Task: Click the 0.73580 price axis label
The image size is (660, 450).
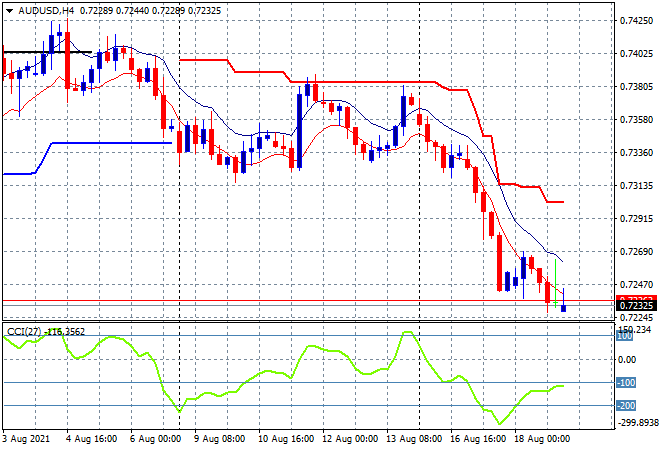Action: (636, 119)
